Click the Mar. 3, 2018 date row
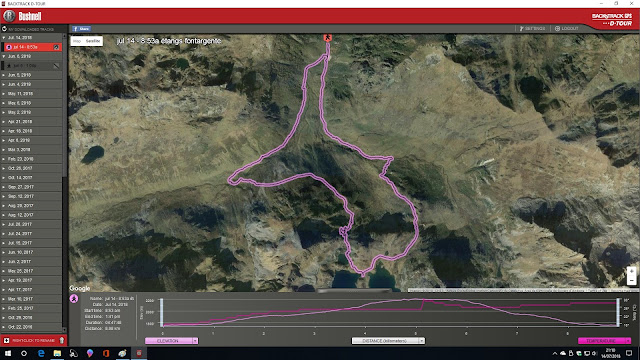This screenshot has height=360, width=640. point(32,150)
